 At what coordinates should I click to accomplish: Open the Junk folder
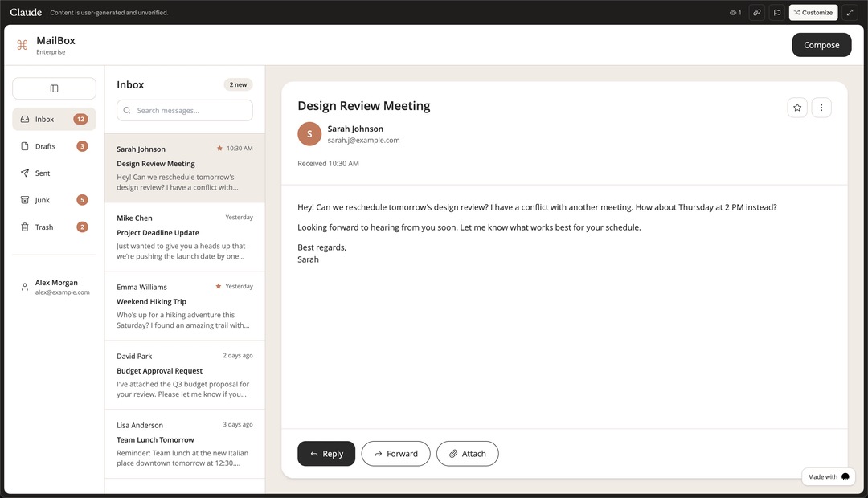point(55,200)
